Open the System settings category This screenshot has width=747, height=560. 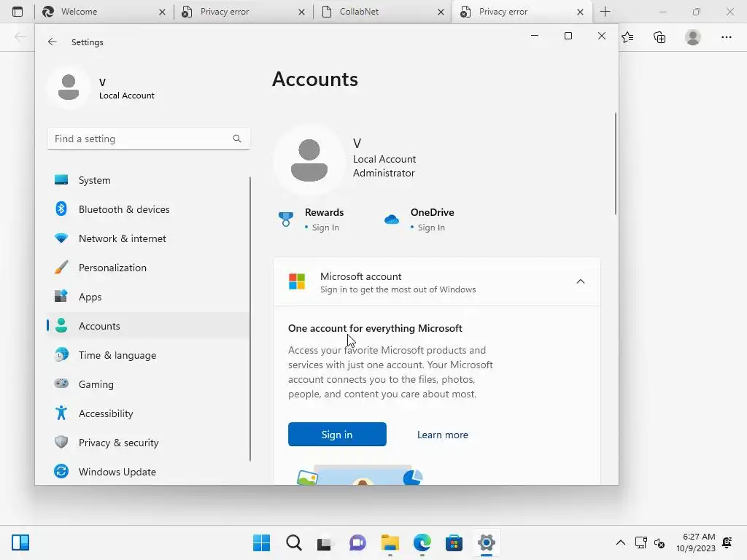[x=148, y=180]
